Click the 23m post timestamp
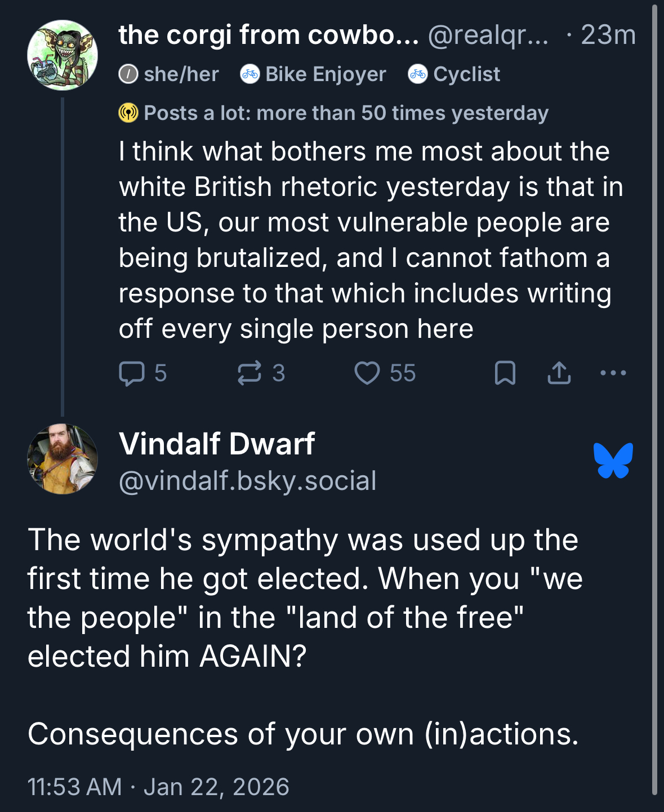The width and height of the screenshot is (664, 812). pyautogui.click(x=608, y=35)
